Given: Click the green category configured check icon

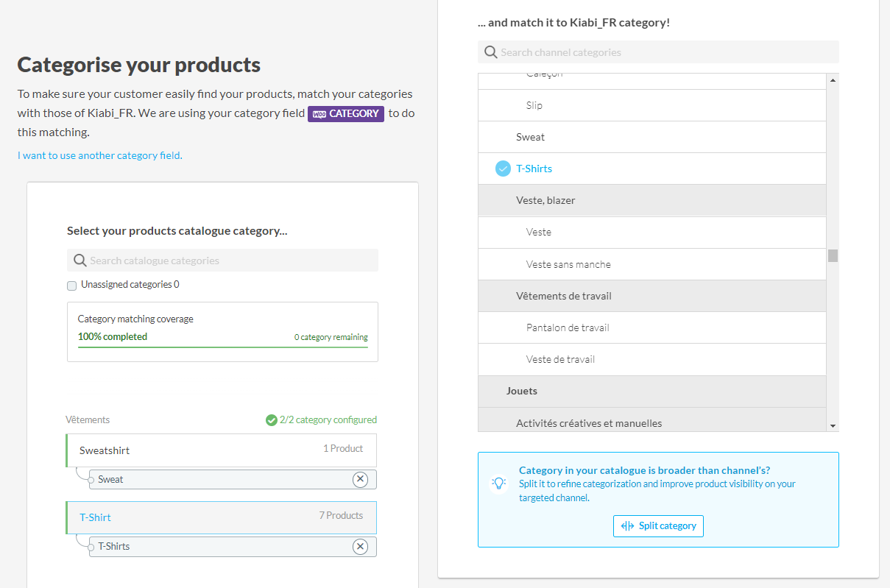Looking at the screenshot, I should (x=271, y=419).
